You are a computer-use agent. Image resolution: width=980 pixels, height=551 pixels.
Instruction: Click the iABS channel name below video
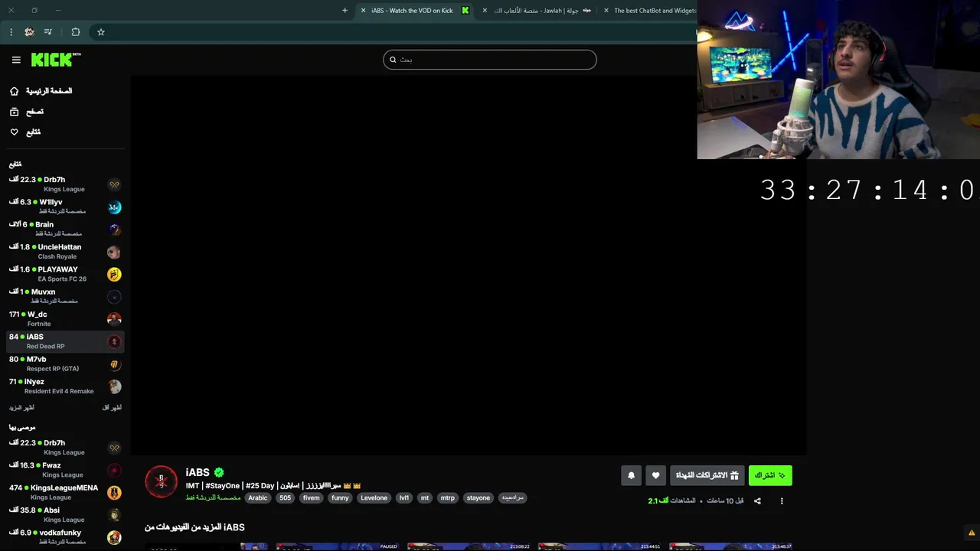click(198, 472)
